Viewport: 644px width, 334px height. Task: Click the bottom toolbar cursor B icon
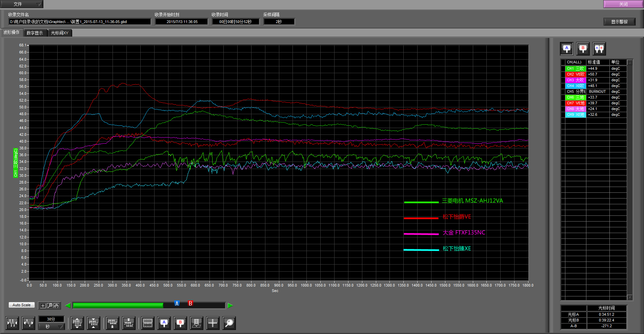click(180, 323)
